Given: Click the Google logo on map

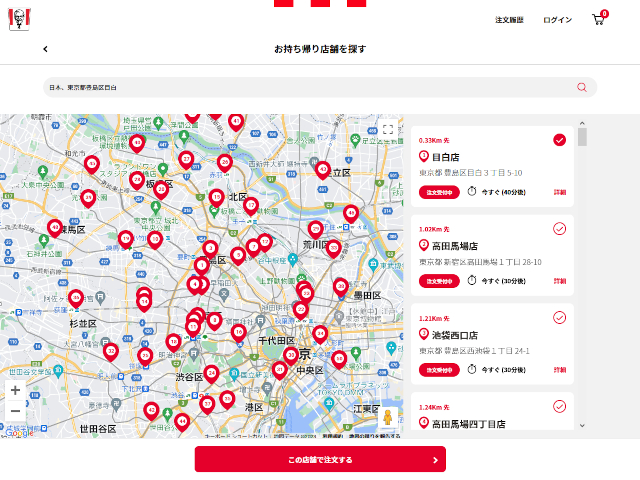Looking at the screenshot, I should tap(18, 433).
